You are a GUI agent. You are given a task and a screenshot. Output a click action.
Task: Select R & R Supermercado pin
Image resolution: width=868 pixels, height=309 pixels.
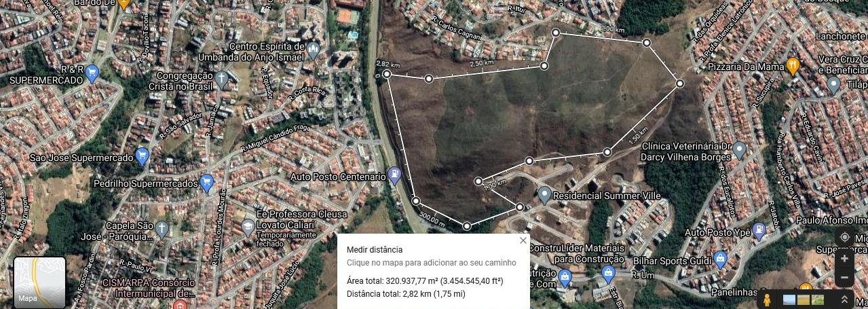click(92, 73)
